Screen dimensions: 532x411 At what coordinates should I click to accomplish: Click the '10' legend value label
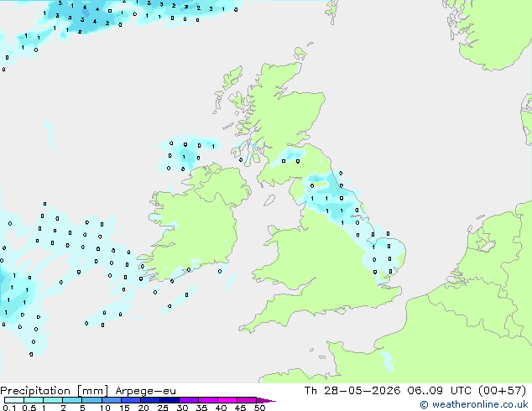(x=105, y=408)
